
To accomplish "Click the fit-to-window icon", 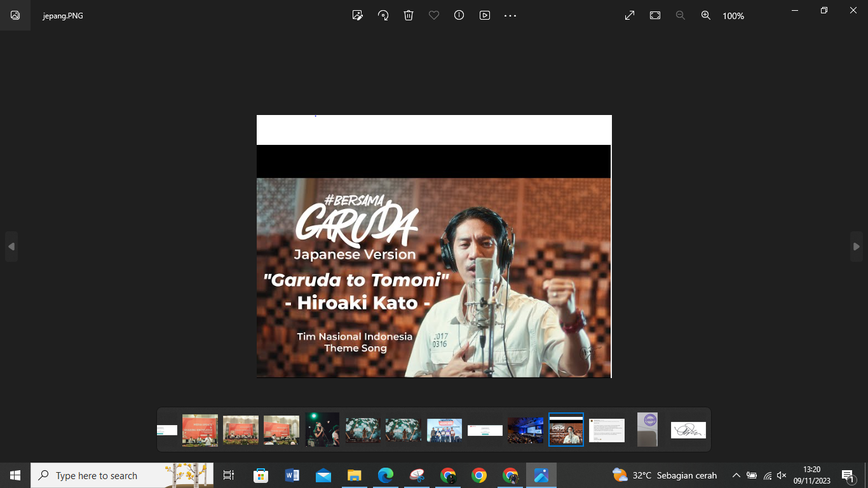I will click(x=655, y=15).
